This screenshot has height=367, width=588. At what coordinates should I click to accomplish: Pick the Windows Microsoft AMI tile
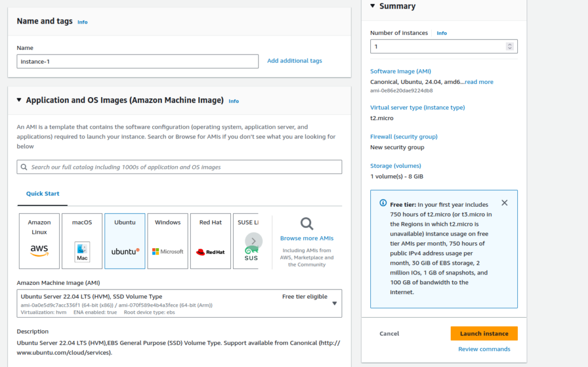coord(168,241)
